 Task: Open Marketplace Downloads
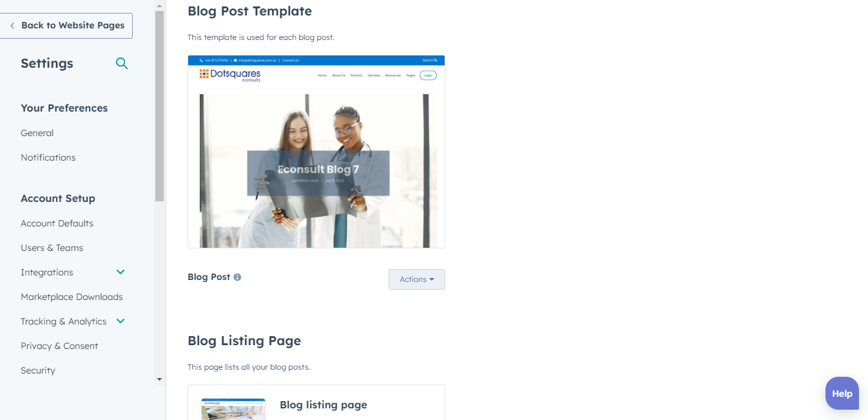click(72, 297)
